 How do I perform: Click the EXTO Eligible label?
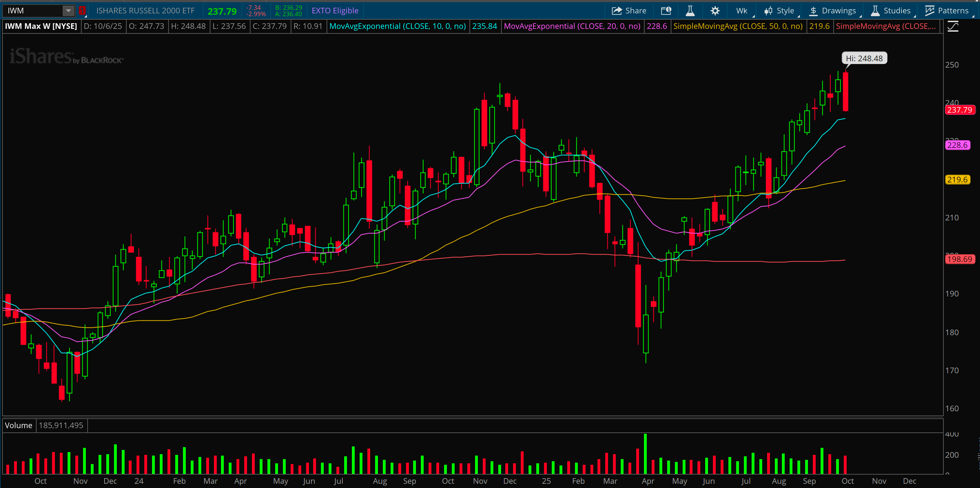click(x=335, y=11)
